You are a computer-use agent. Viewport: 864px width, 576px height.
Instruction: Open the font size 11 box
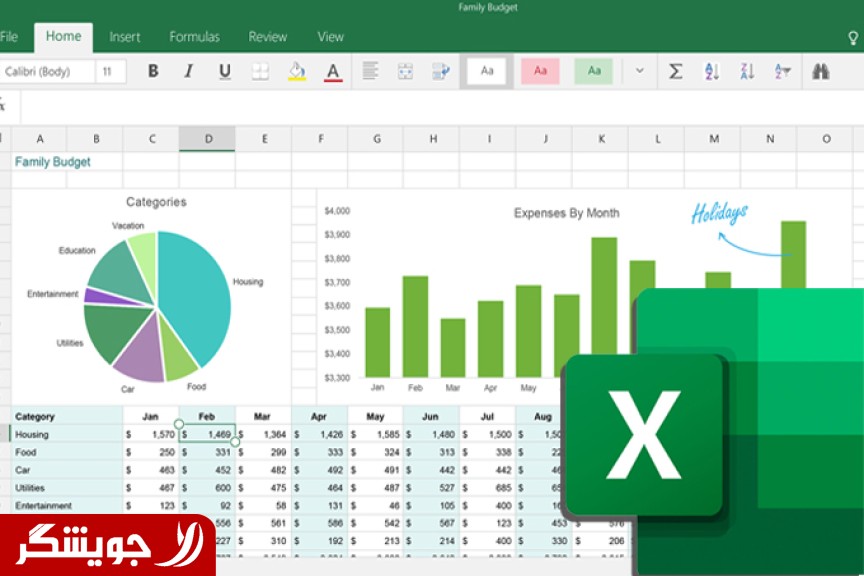pos(110,71)
